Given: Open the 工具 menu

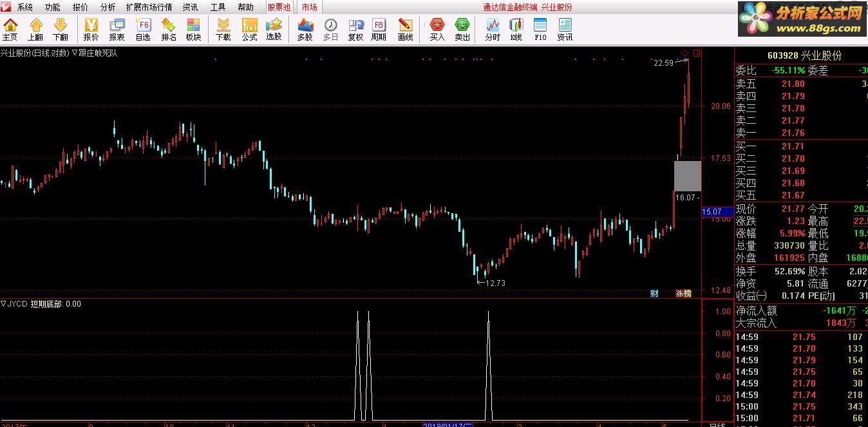Looking at the screenshot, I should point(218,7).
